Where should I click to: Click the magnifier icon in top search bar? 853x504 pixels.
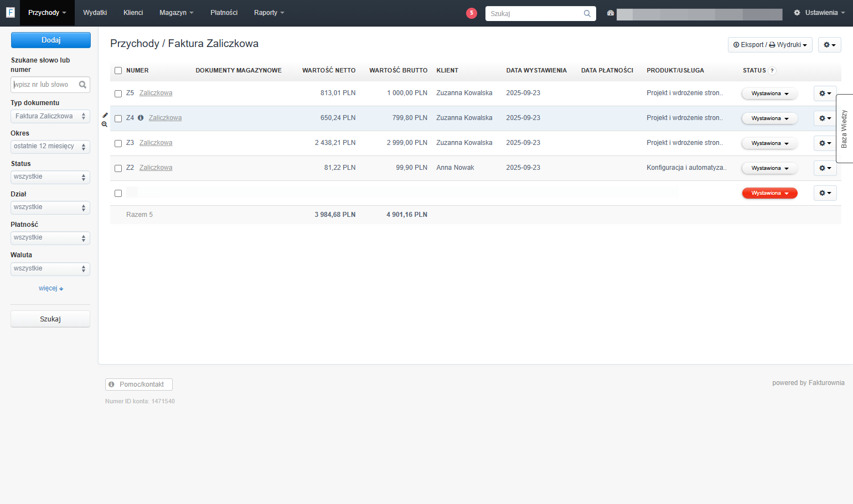click(x=587, y=13)
